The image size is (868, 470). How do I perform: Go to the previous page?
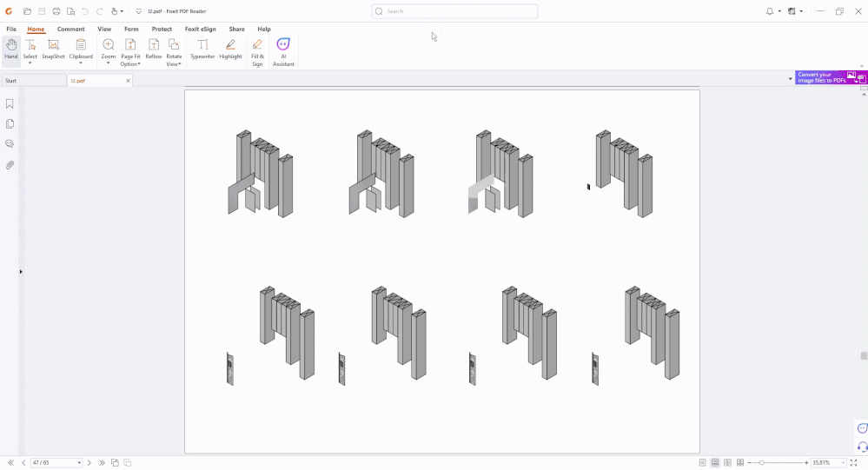tap(23, 463)
